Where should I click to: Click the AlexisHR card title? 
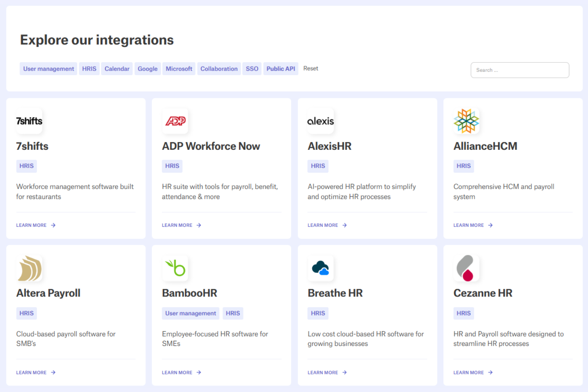click(x=329, y=146)
